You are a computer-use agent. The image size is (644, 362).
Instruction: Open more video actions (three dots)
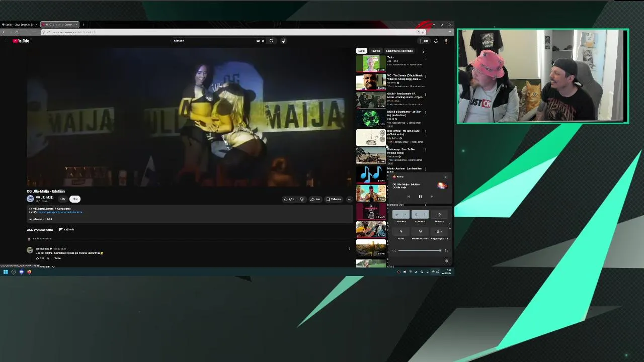click(349, 199)
